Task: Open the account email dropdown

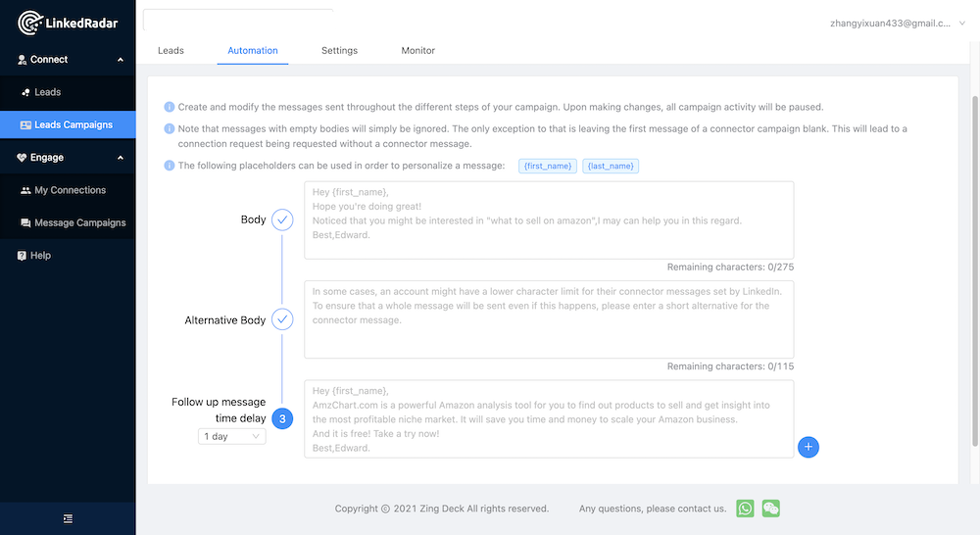Action: 898,24
